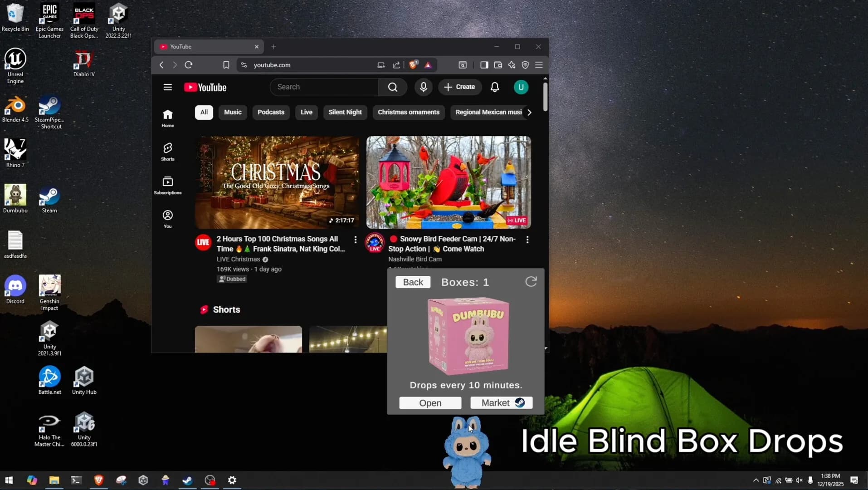Select Diablo IV desktop icon
The width and height of the screenshot is (868, 490).
click(84, 63)
